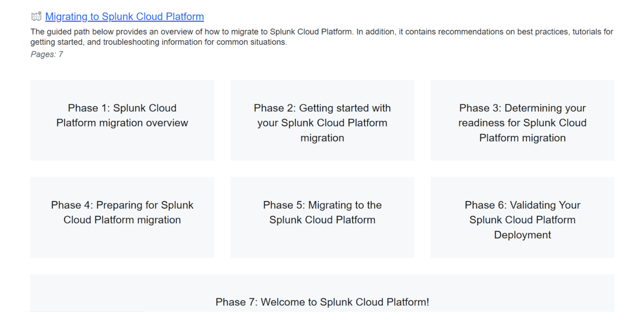This screenshot has height=322, width=644.
Task: Click the word 'migration' in Phase 2 card
Action: pyautogui.click(x=322, y=138)
